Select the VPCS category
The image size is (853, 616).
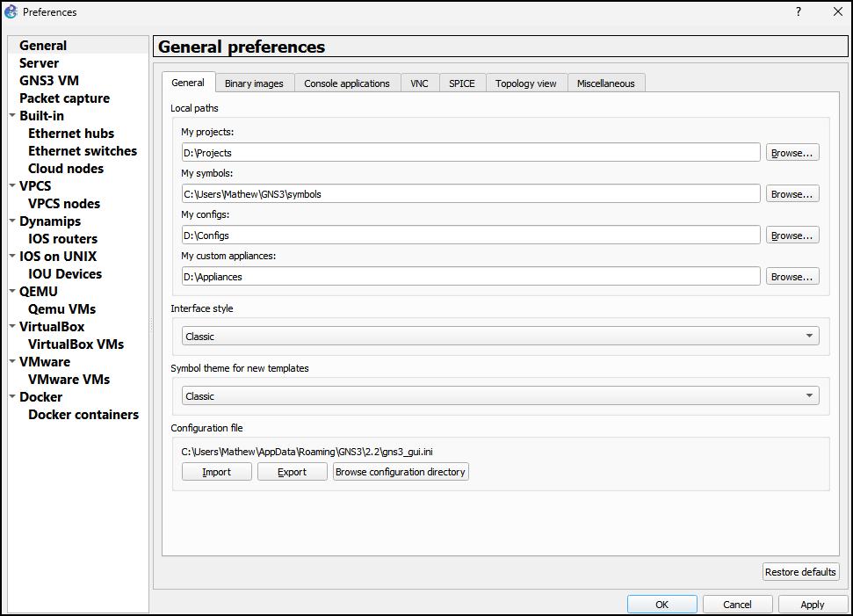[x=35, y=186]
